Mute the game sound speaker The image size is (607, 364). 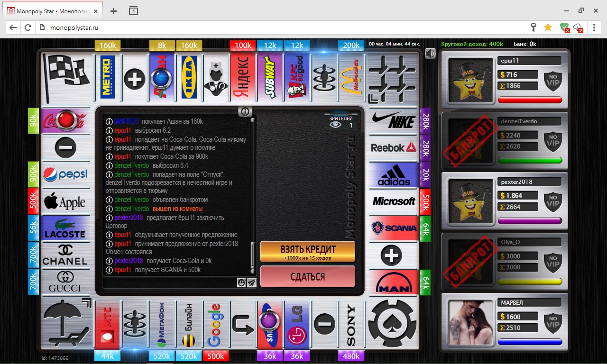pyautogui.click(x=431, y=54)
